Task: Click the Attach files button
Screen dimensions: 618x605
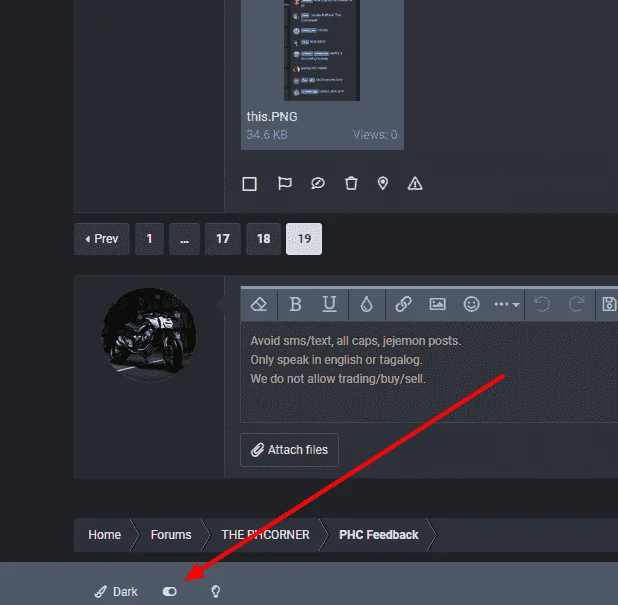Action: (289, 450)
